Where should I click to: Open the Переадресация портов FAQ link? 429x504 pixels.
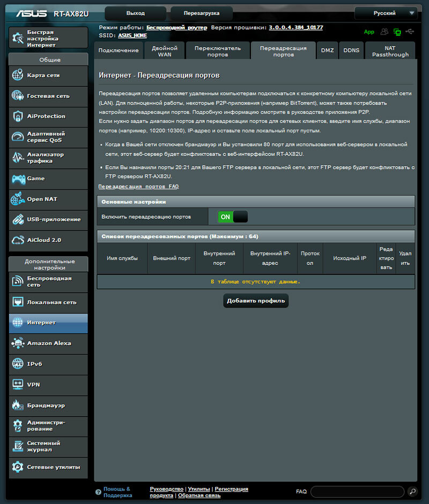[138, 187]
